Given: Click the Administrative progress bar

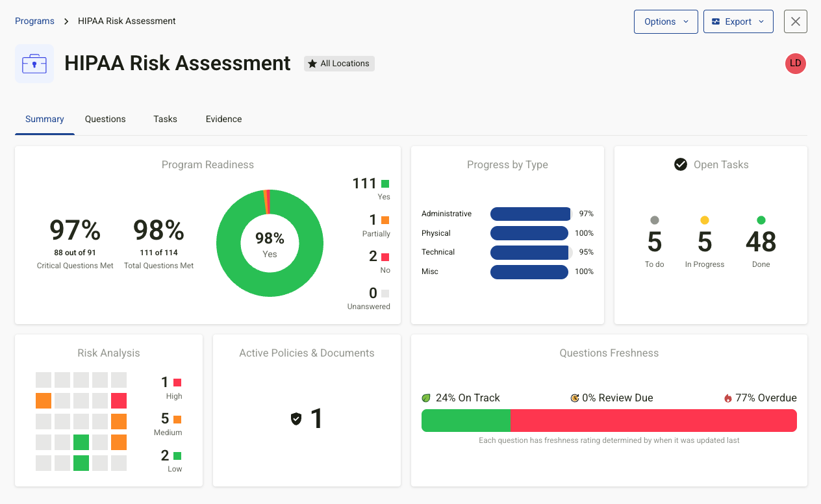Looking at the screenshot, I should tap(531, 214).
